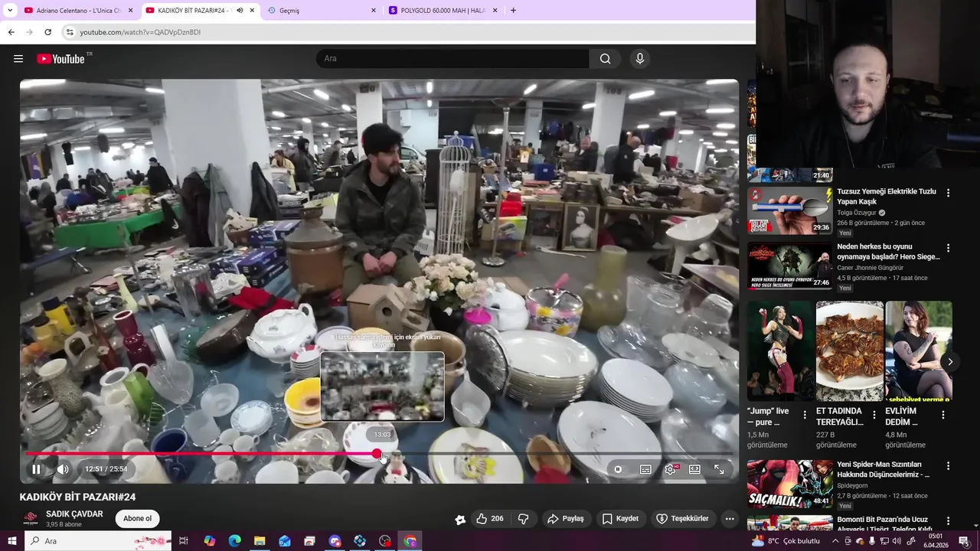Like the video with 206 likes
Image resolution: width=980 pixels, height=551 pixels.
(x=489, y=519)
